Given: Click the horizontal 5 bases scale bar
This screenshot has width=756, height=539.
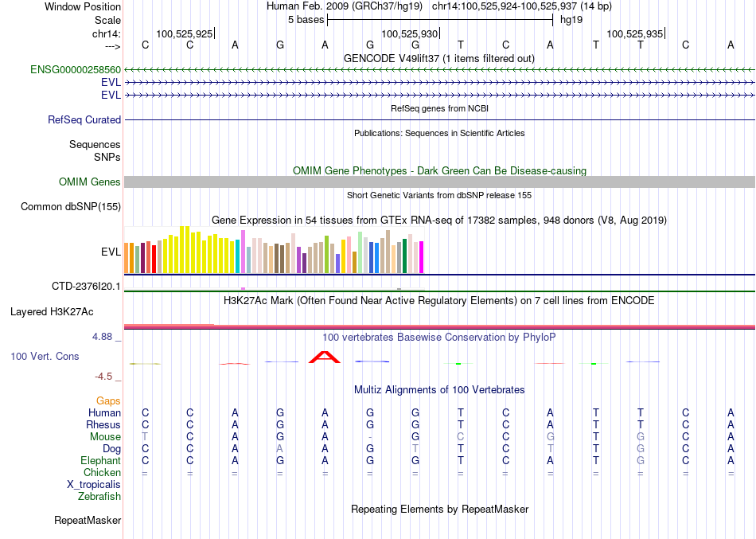Looking at the screenshot, I should [x=440, y=20].
